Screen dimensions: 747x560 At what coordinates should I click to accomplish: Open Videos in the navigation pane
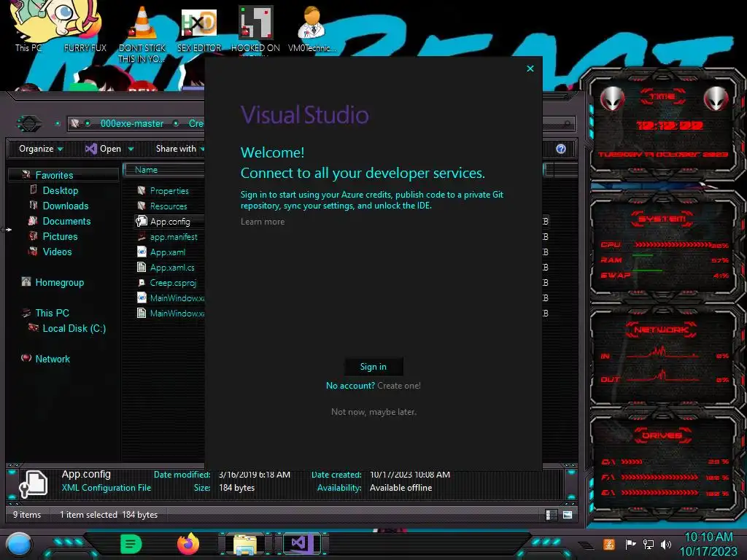[57, 252]
